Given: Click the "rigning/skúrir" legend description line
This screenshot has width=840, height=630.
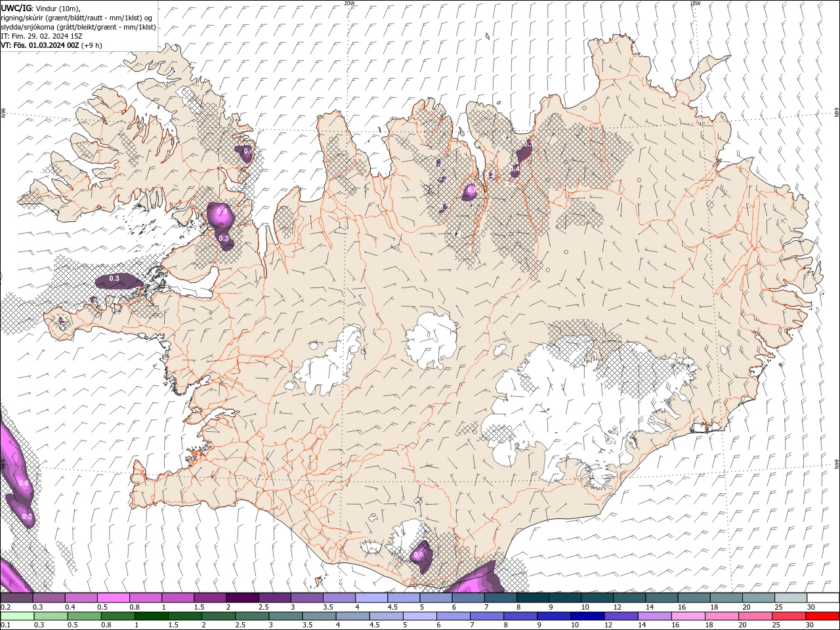Looking at the screenshot, I should pos(77,17).
